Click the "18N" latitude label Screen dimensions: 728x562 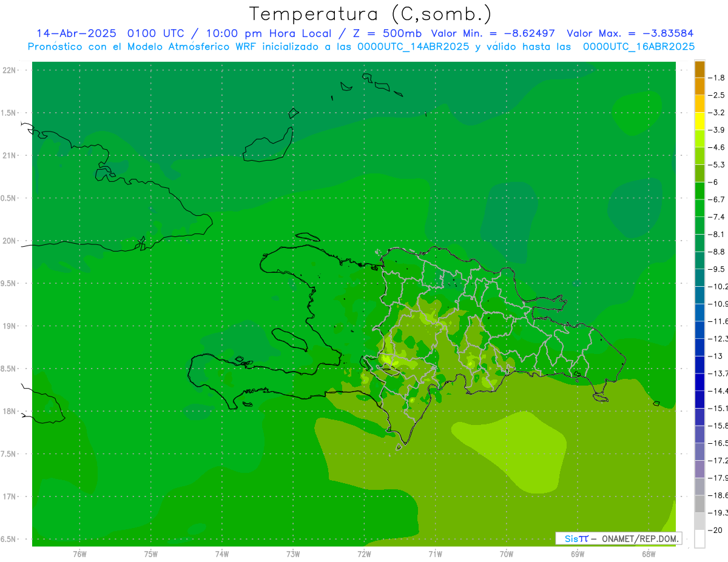tap(9, 412)
